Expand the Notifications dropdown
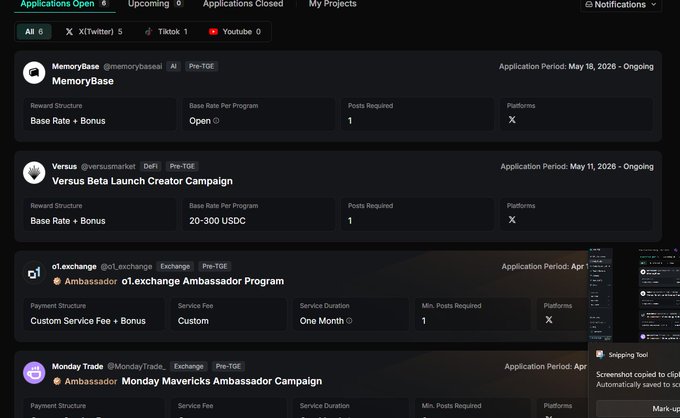 coord(621,5)
